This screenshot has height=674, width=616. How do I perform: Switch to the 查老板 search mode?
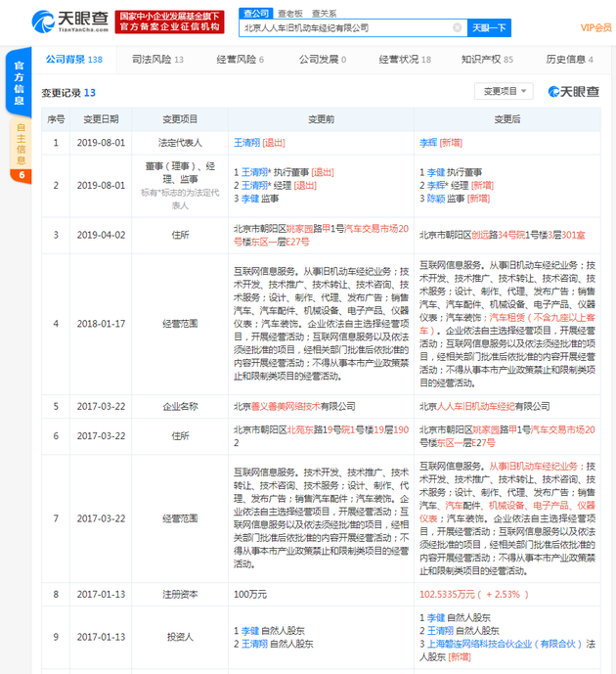click(x=288, y=13)
